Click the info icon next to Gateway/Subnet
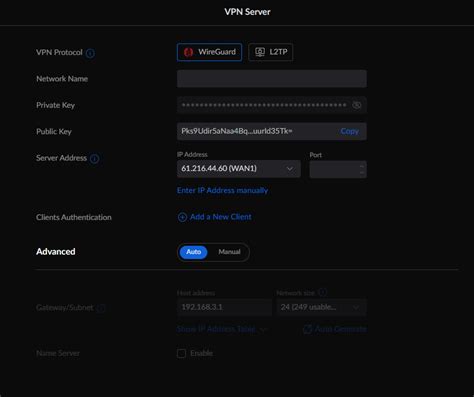Viewport: 474px width, 397px height. point(101,308)
